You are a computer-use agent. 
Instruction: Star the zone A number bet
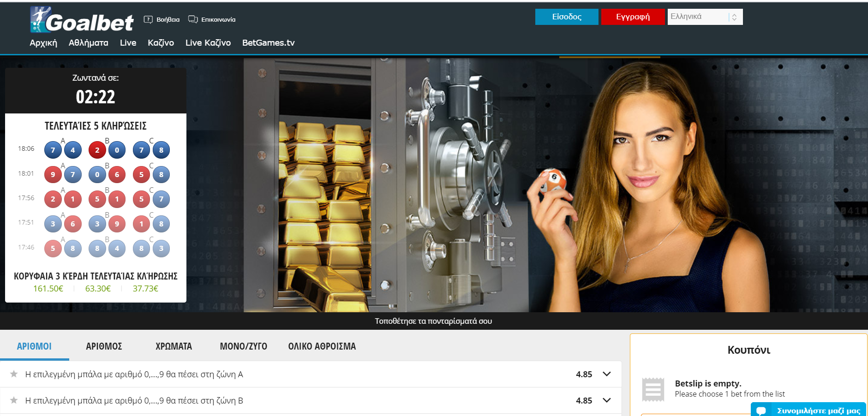[x=14, y=374]
